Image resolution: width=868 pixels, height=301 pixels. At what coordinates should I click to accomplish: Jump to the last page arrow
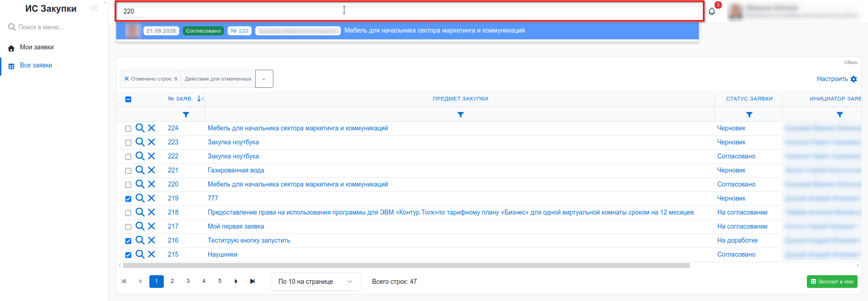(252, 282)
